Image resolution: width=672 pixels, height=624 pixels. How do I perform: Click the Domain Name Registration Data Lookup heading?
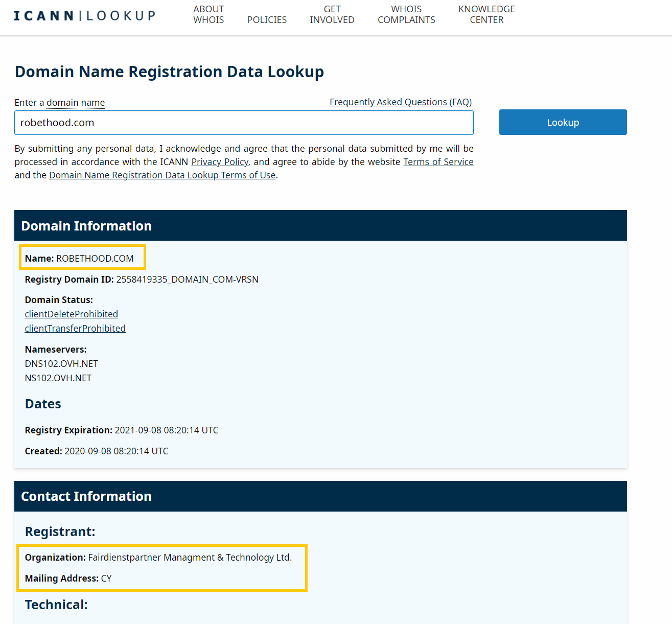[169, 72]
